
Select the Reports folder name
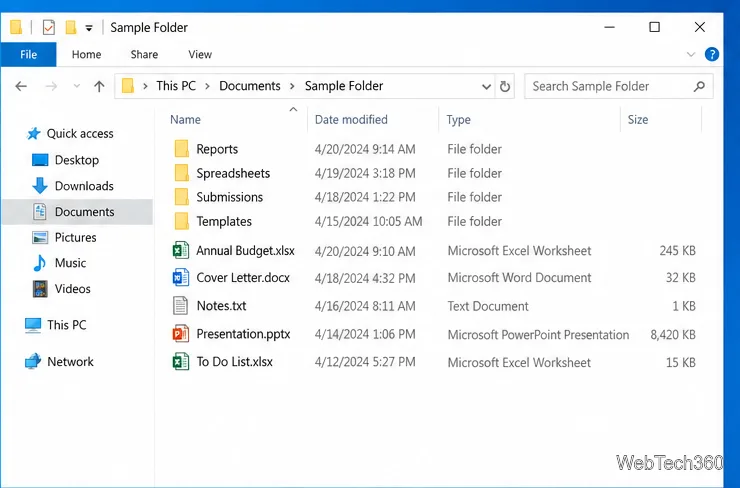[217, 149]
